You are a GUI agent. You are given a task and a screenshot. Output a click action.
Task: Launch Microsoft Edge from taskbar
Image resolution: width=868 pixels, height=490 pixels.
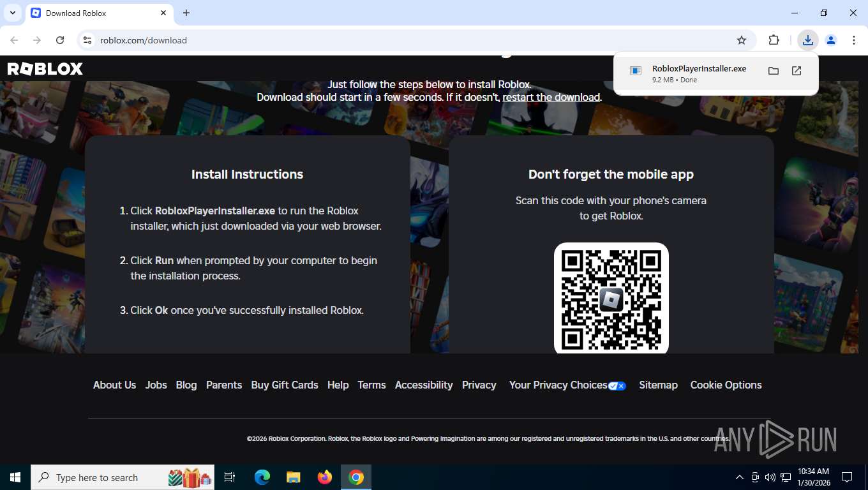(x=262, y=477)
